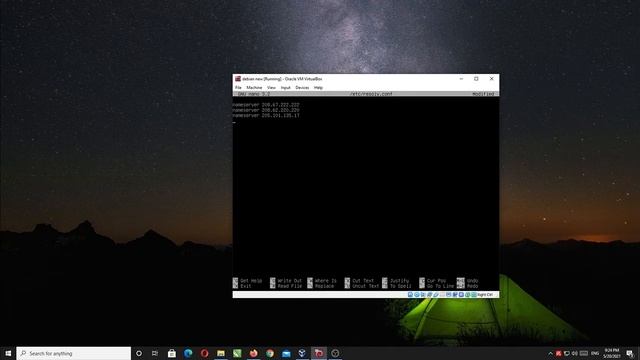Click the Redo shortcut label in nano
Viewport: 640px width, 360px height.
[472, 286]
